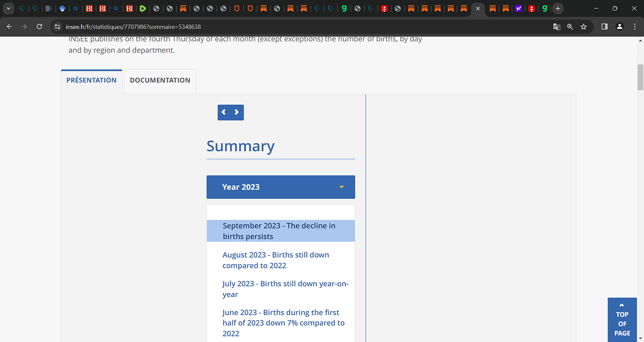
Task: Open a new tab with plus button
Action: point(558,8)
